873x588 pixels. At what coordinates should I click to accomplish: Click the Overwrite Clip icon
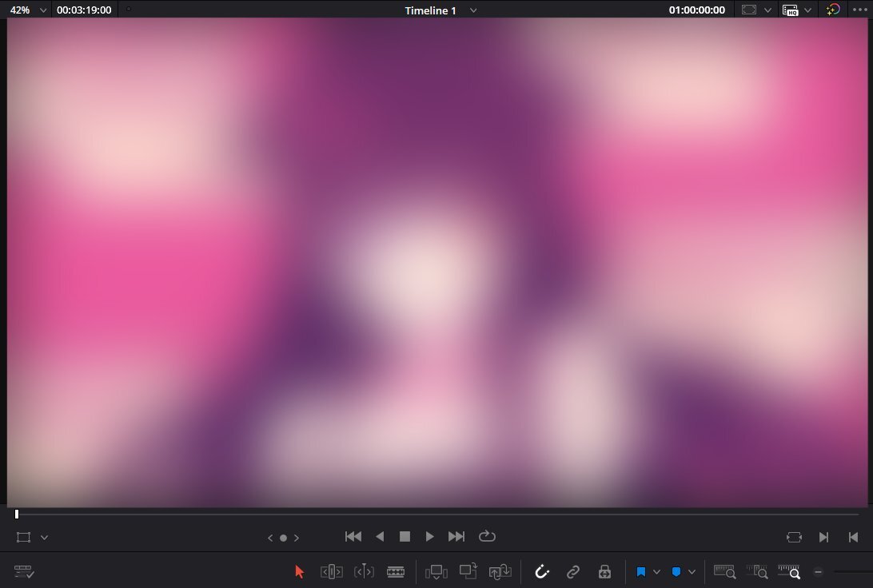[468, 571]
